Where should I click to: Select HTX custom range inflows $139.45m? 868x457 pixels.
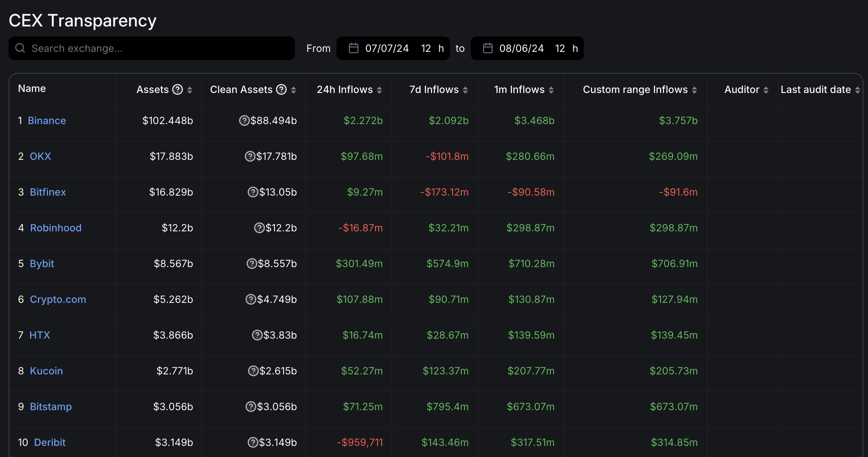pyautogui.click(x=674, y=335)
